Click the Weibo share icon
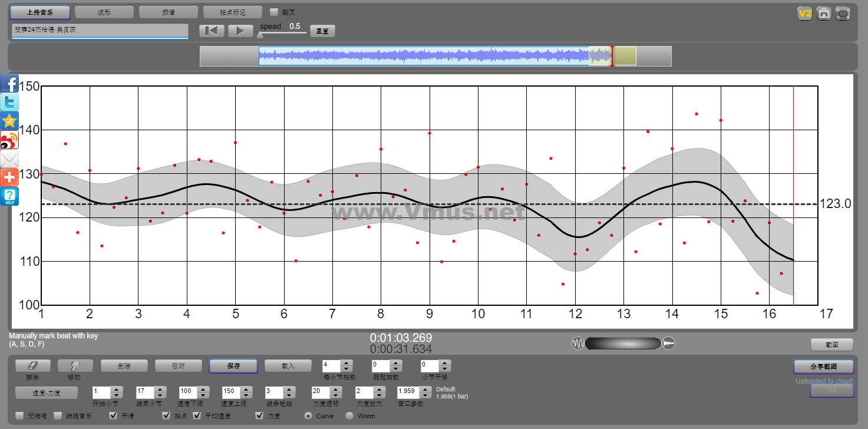This screenshot has height=429, width=868. 9,140
